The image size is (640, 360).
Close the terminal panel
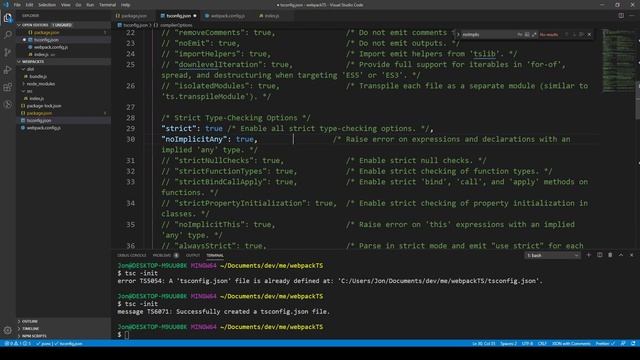(631, 255)
